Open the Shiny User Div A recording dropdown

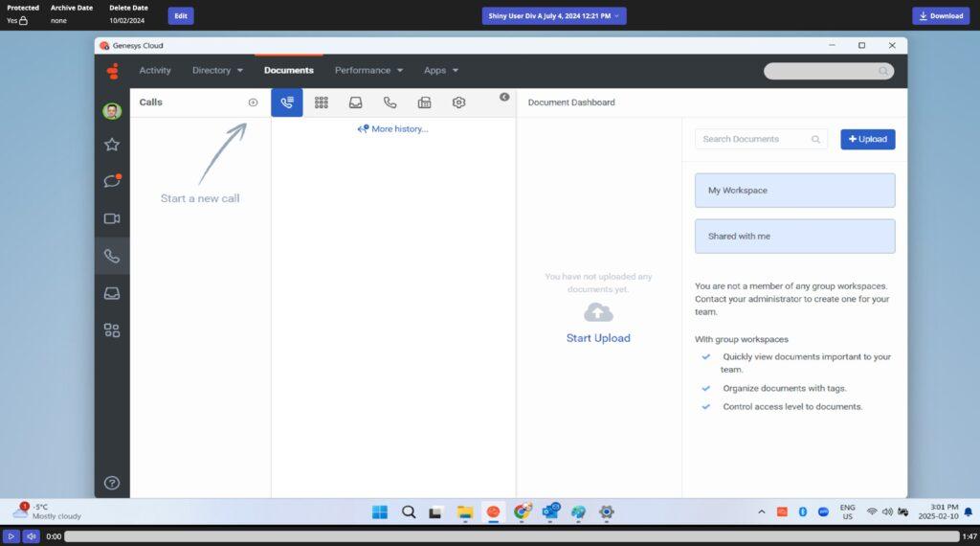point(554,15)
